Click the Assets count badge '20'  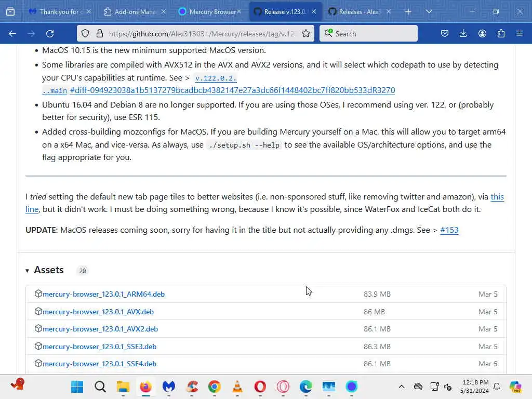tap(83, 271)
